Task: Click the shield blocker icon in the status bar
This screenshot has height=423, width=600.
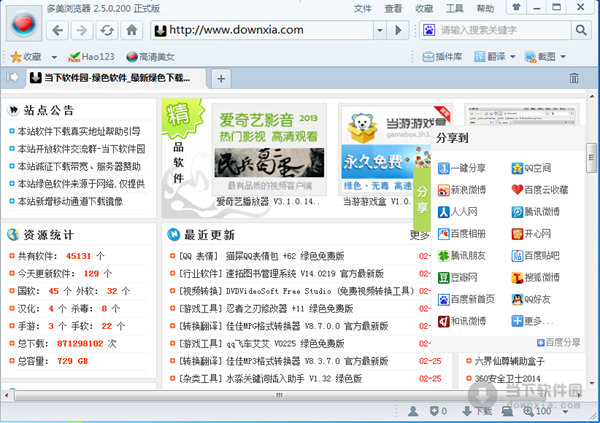Action: point(434,411)
